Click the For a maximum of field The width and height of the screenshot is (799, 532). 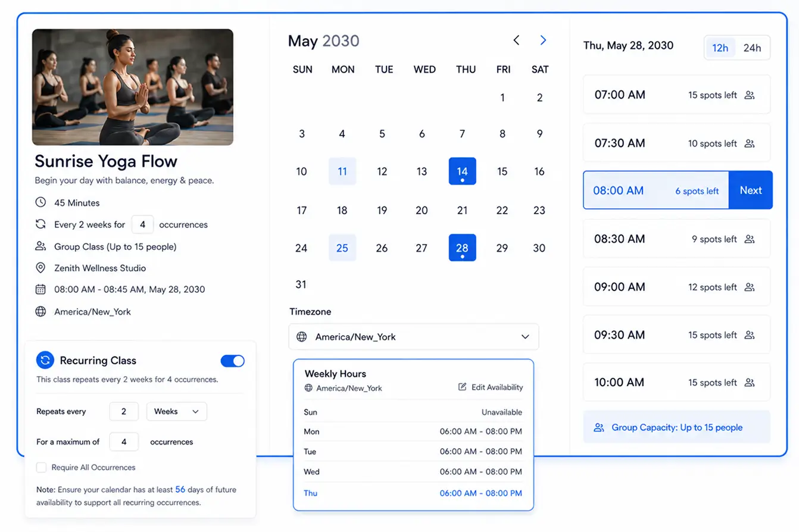[124, 442]
